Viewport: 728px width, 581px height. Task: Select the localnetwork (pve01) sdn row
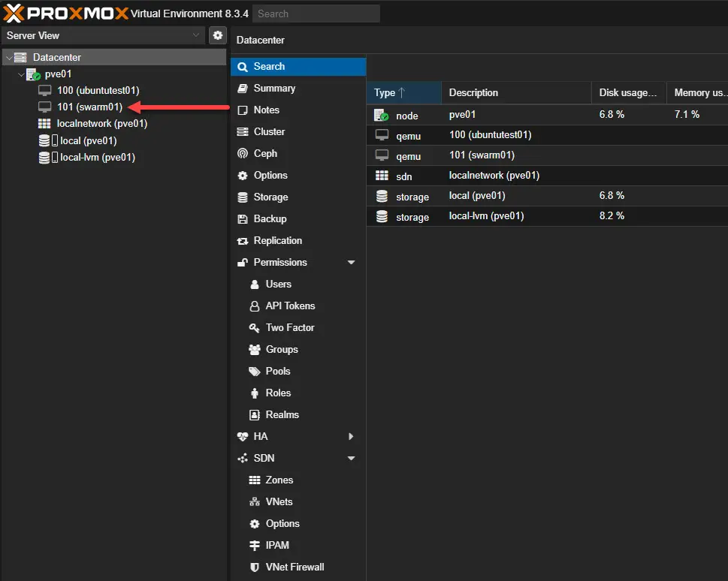[548, 176]
